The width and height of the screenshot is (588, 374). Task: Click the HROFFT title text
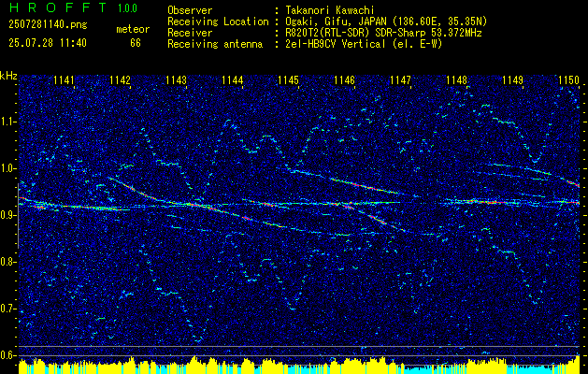pyautogui.click(x=57, y=7)
